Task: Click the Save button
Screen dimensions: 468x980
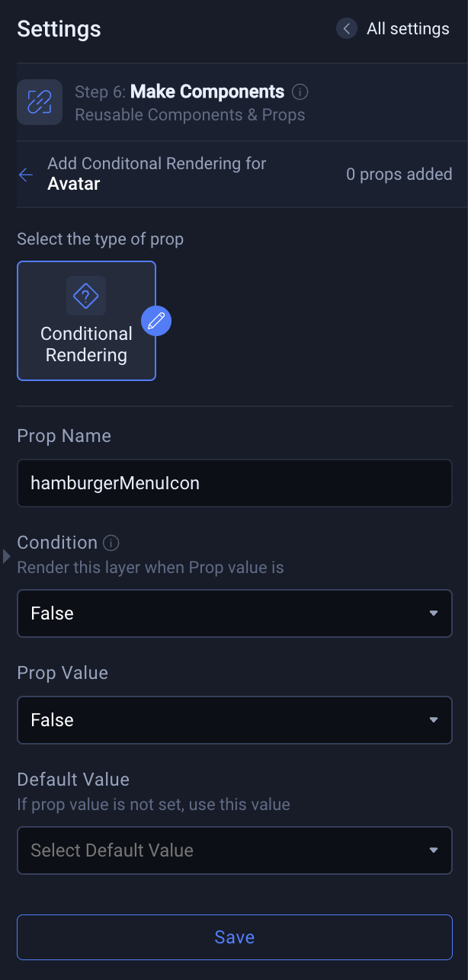Action: [x=234, y=937]
